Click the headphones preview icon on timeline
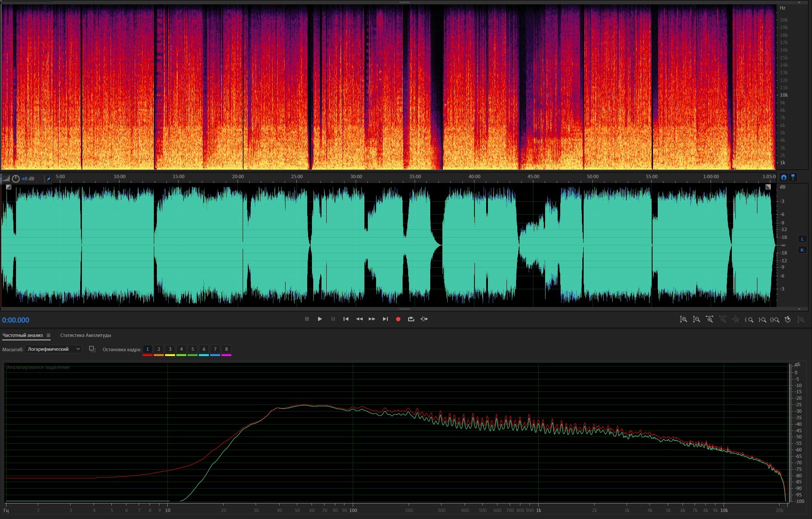This screenshot has height=519, width=812. coord(783,177)
